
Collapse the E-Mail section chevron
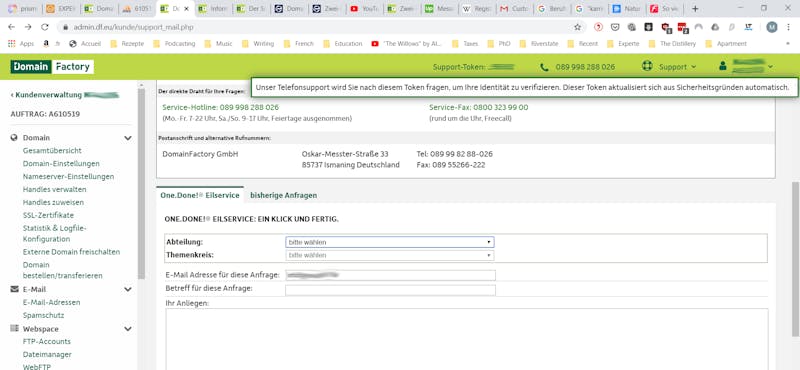click(128, 289)
